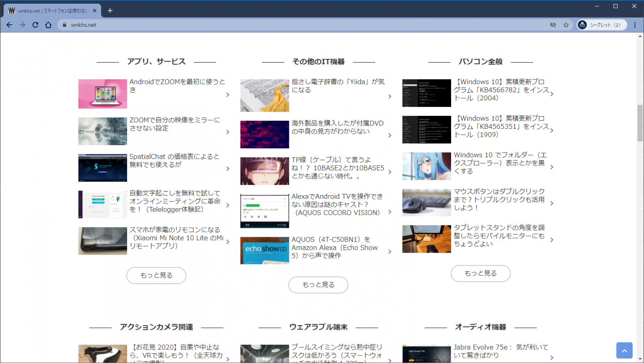Click the chevron beside the Echo Show 5 article
The height and width of the screenshot is (363, 644).
coord(390,251)
